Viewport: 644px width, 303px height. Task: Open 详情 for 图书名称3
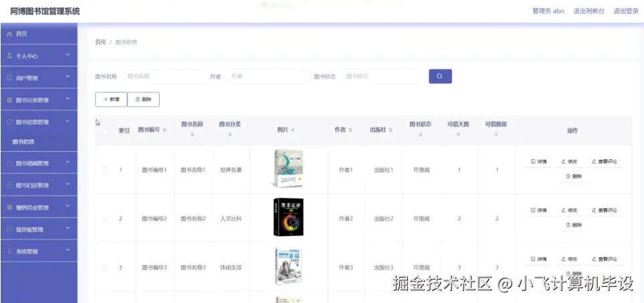click(539, 260)
